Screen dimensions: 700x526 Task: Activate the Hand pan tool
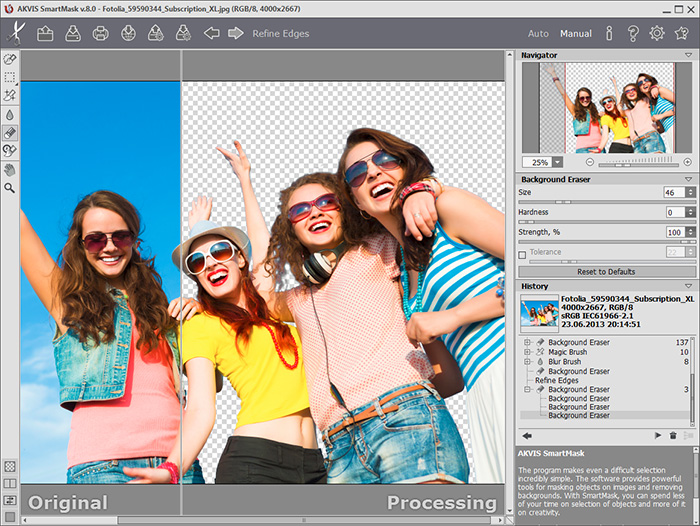pyautogui.click(x=10, y=169)
